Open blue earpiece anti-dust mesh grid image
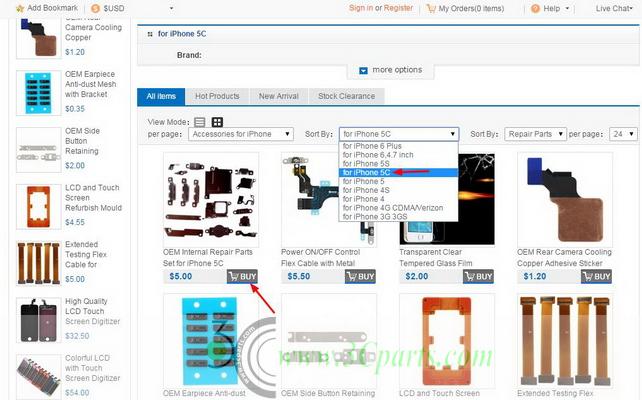The height and width of the screenshot is (400, 642). [x=211, y=341]
